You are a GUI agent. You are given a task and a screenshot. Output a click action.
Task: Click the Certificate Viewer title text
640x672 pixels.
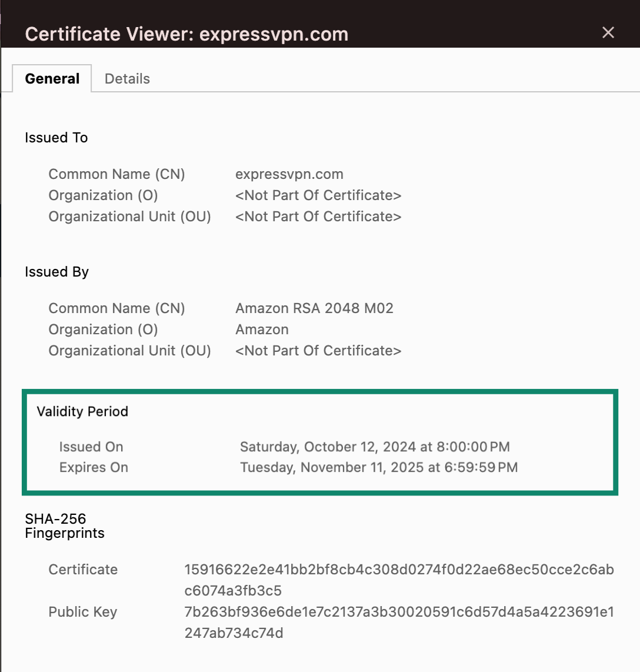[x=186, y=34]
